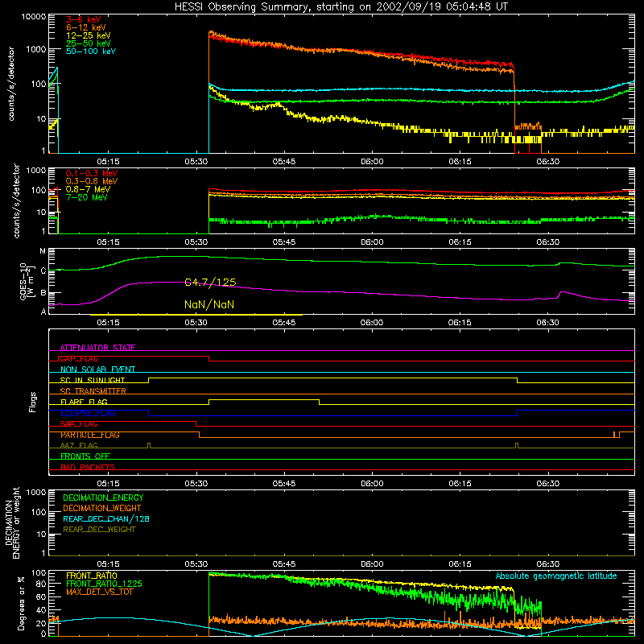Select the 12-25 keV legend label
Screen dimensions: 644x644
(x=89, y=35)
